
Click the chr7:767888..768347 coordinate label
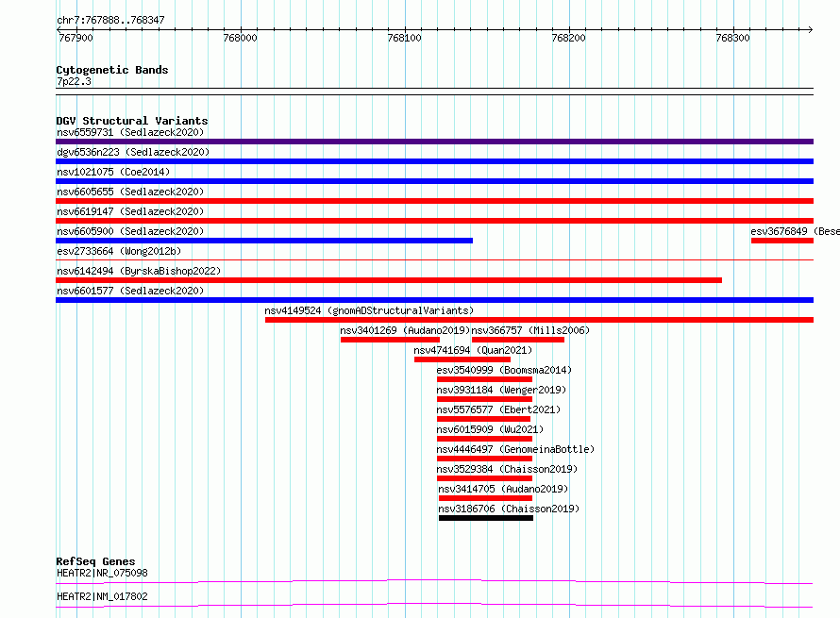110,20
